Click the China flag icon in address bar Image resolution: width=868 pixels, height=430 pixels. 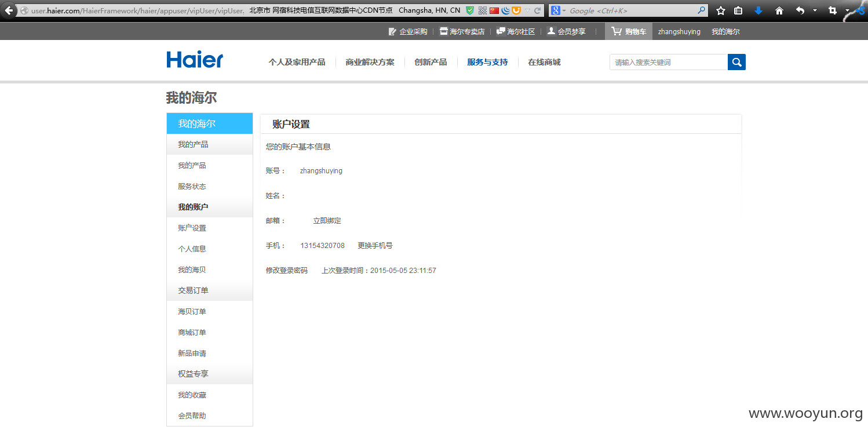pyautogui.click(x=494, y=10)
